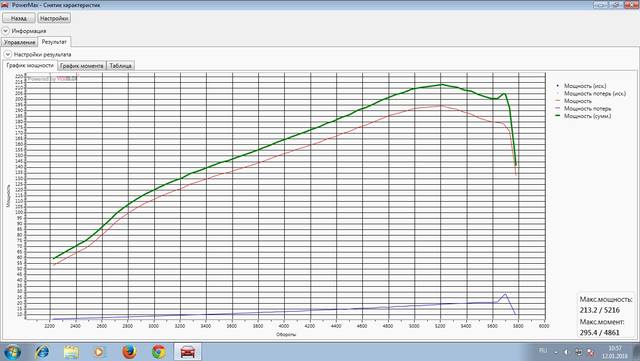Switch to the График момента tab
Image resolution: width=640 pixels, height=361 pixels.
click(82, 66)
